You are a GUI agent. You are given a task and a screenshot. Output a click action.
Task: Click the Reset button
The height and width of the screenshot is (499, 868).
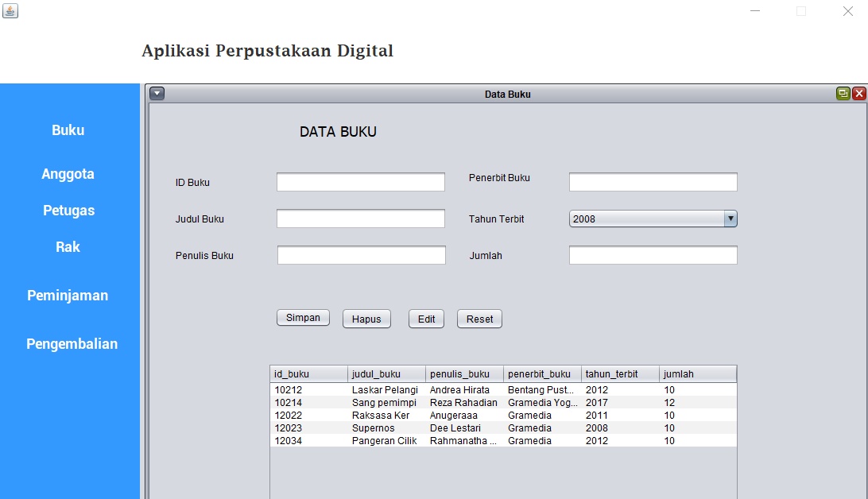(x=479, y=319)
